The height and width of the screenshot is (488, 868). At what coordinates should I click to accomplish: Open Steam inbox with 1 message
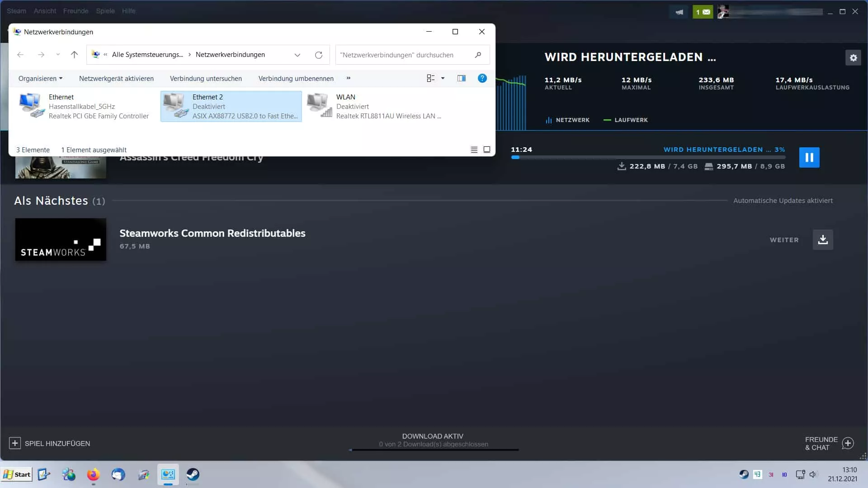703,12
